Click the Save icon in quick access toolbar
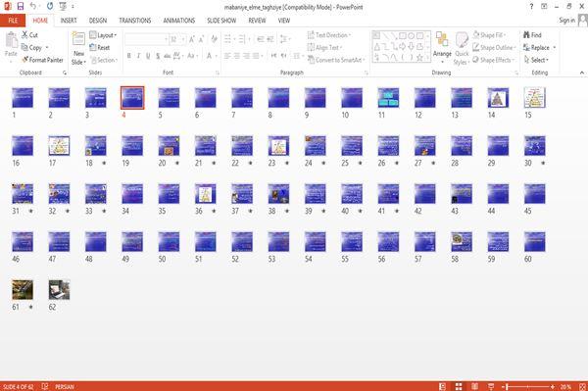This screenshot has height=391, width=588. click(x=21, y=6)
